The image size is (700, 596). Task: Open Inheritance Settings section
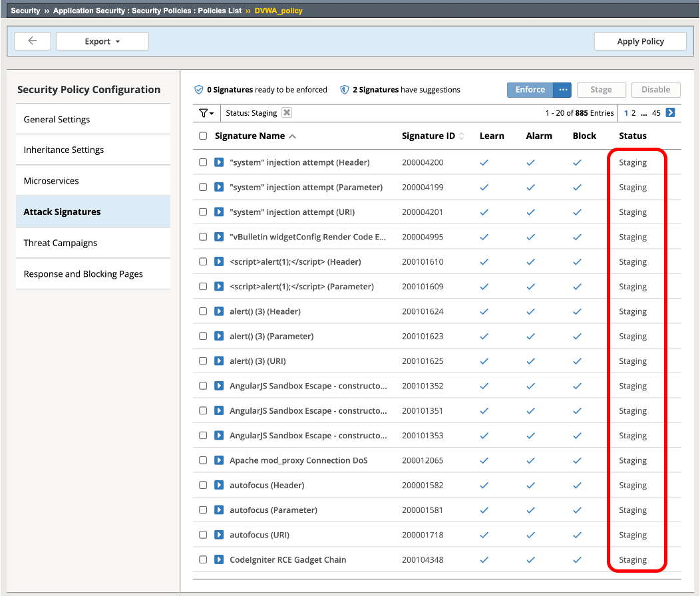(x=93, y=150)
